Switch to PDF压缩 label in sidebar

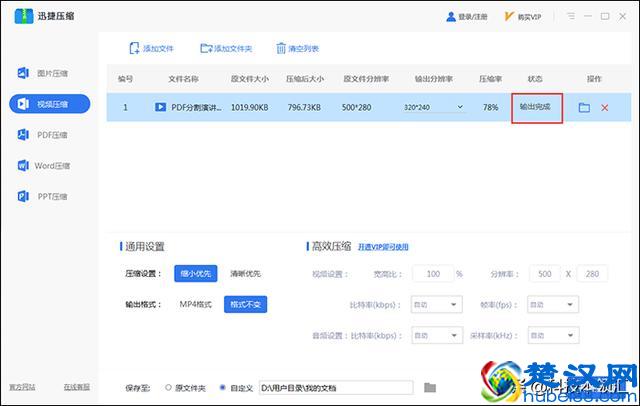tap(52, 135)
